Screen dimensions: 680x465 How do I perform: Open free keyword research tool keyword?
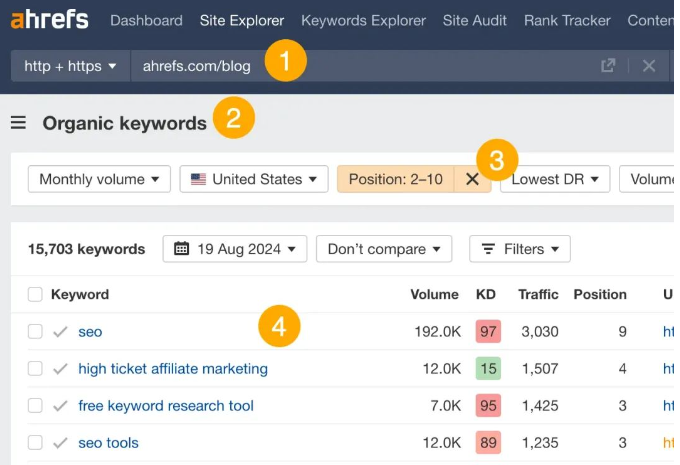[166, 406]
